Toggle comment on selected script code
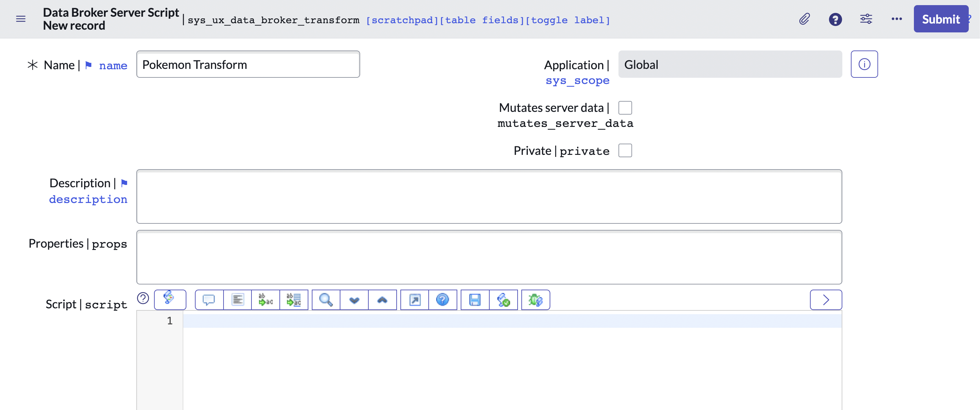Image resolution: width=980 pixels, height=410 pixels. (x=209, y=300)
